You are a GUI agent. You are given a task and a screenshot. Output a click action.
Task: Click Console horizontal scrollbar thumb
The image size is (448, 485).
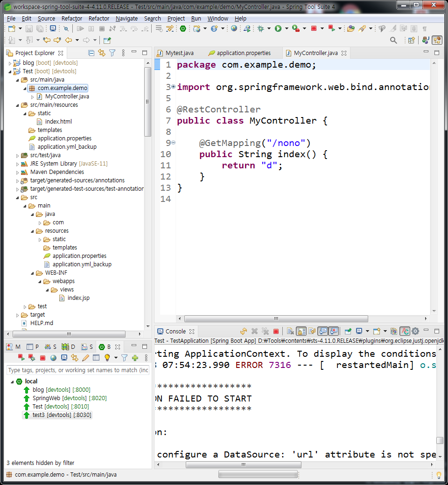pyautogui.click(x=243, y=464)
